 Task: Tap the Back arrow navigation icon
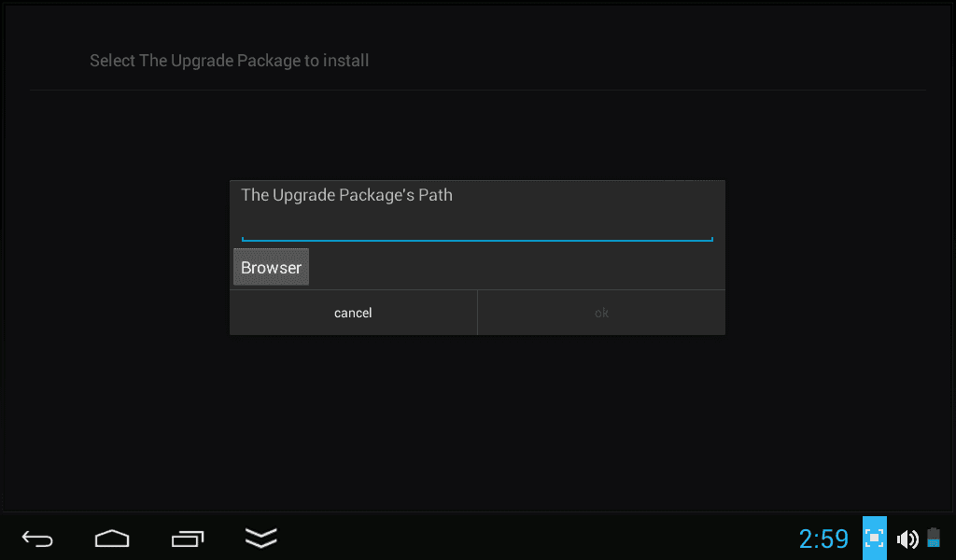pos(37,539)
